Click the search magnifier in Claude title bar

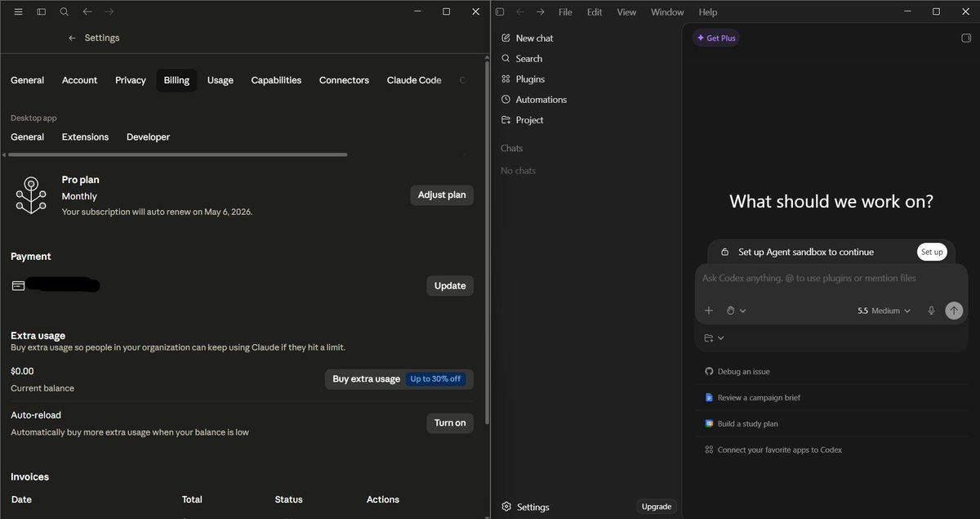tap(64, 11)
